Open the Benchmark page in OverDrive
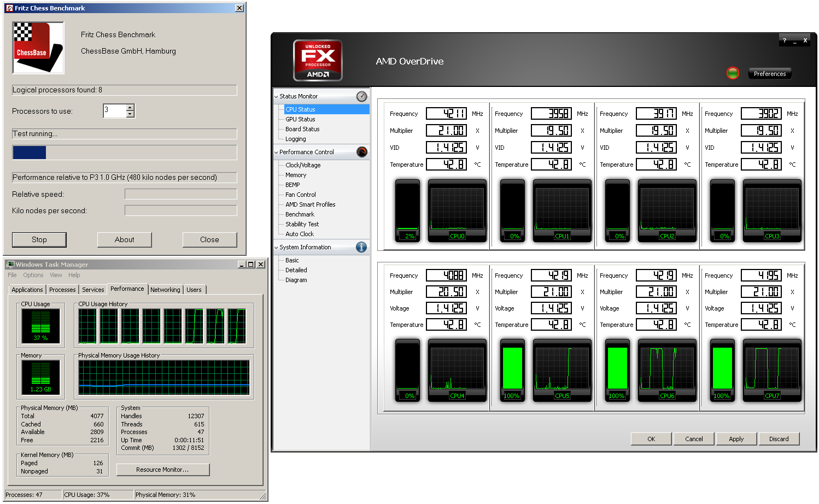Image resolution: width=819 pixels, height=504 pixels. pyautogui.click(x=300, y=214)
